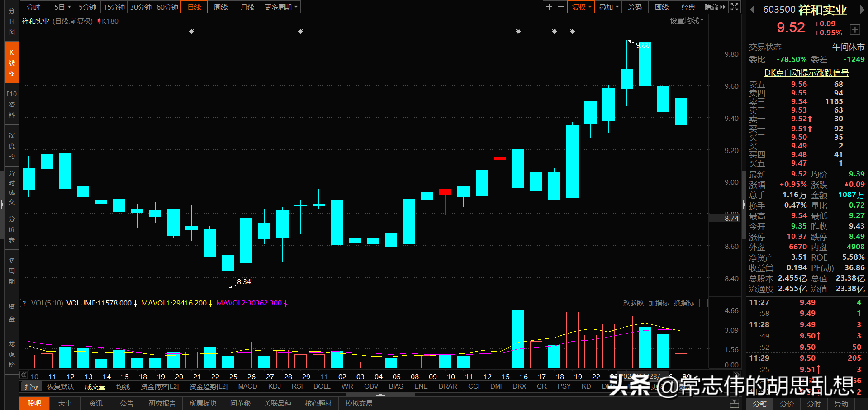The width and height of the screenshot is (868, 410).
Task: Click the 换指标 button
Action: (x=683, y=303)
